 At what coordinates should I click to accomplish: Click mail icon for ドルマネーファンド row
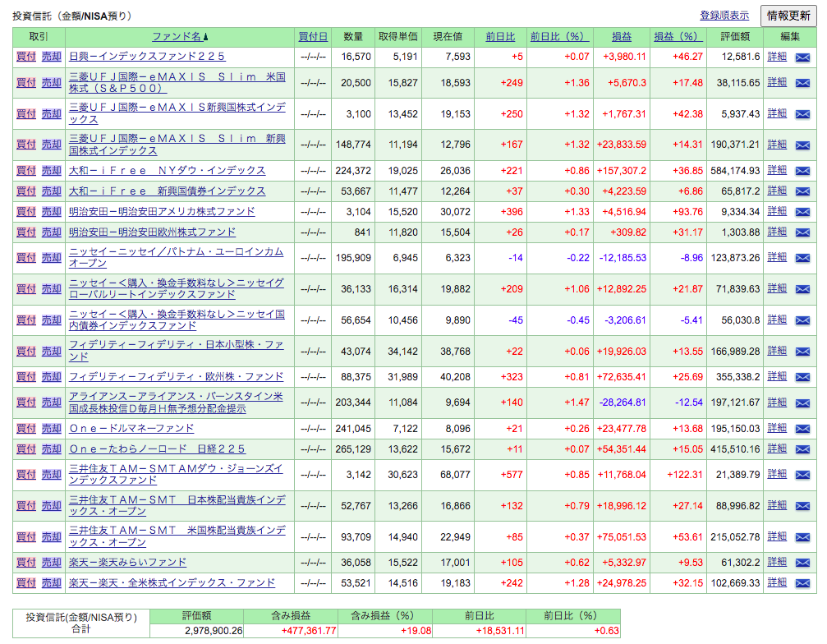[x=802, y=429]
